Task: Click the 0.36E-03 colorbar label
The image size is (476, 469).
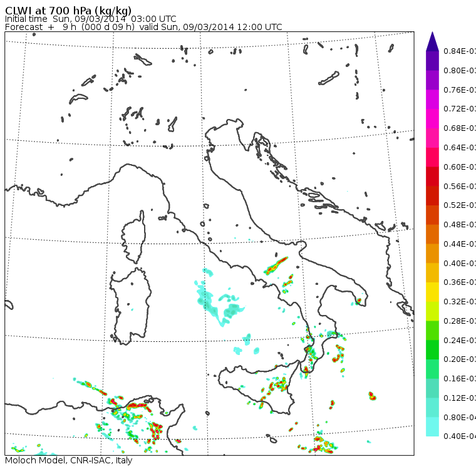Action: pos(460,282)
